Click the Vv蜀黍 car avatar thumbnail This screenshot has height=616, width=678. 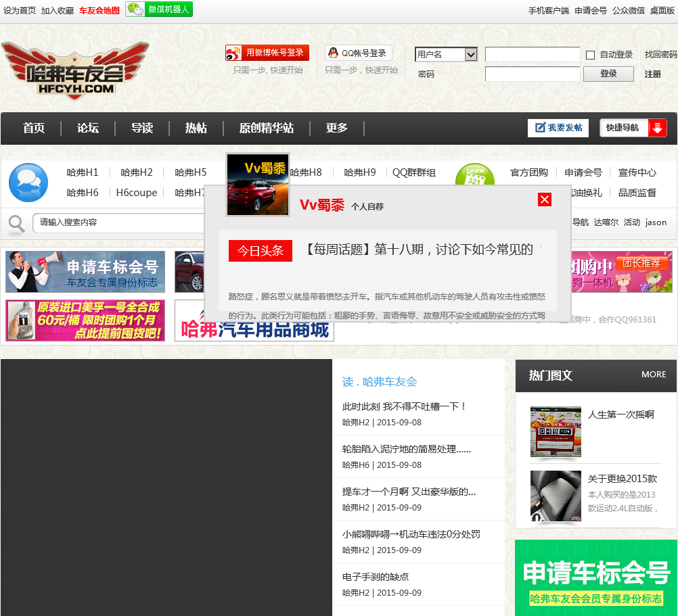pyautogui.click(x=258, y=185)
